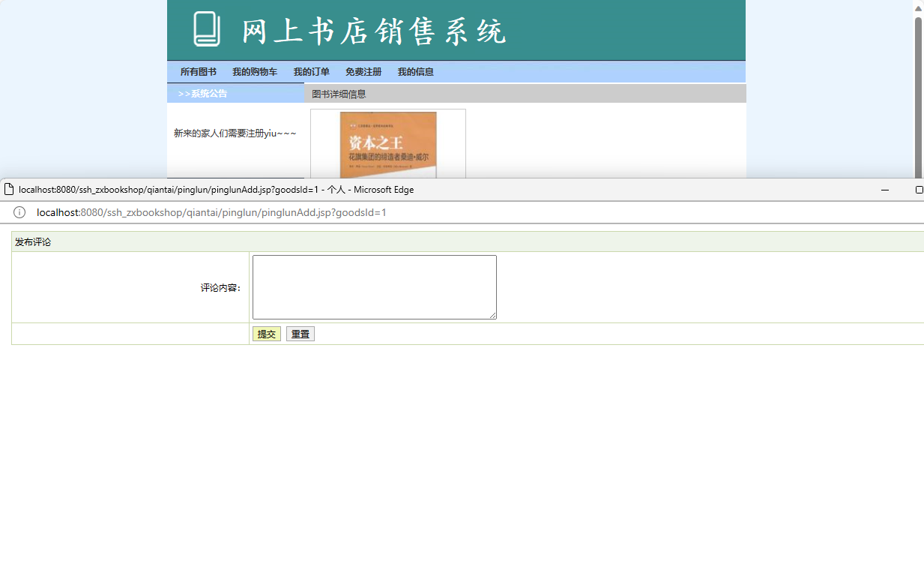
Task: Select the 我的购物车 shopping cart menu item
Action: 254,71
